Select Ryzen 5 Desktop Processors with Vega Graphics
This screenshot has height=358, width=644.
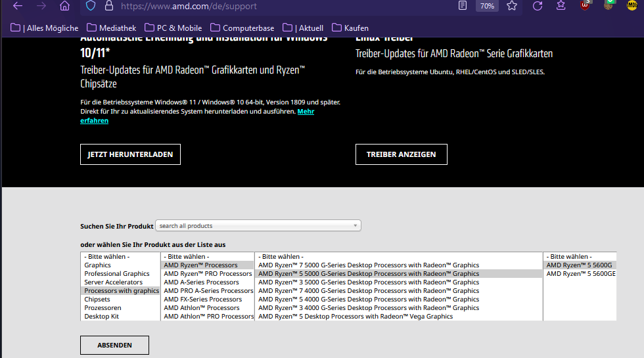(x=399, y=317)
